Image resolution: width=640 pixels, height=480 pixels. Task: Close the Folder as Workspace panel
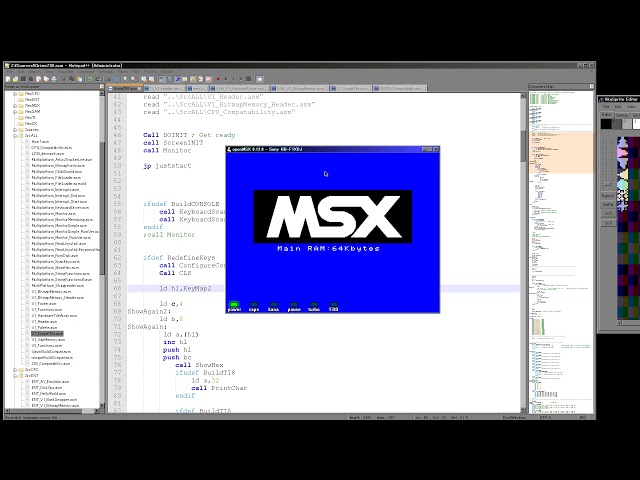(102, 86)
